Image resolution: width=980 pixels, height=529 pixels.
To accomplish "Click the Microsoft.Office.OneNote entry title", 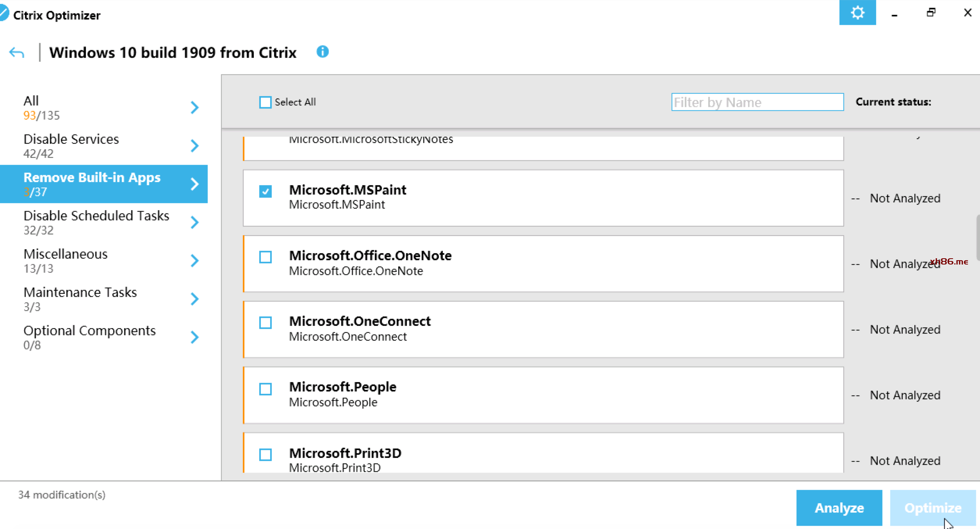I will pyautogui.click(x=370, y=256).
